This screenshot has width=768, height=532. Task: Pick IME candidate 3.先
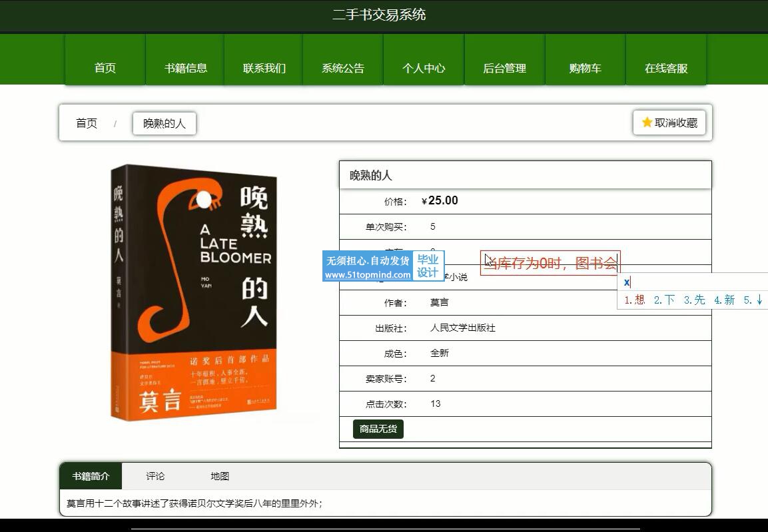(x=694, y=300)
